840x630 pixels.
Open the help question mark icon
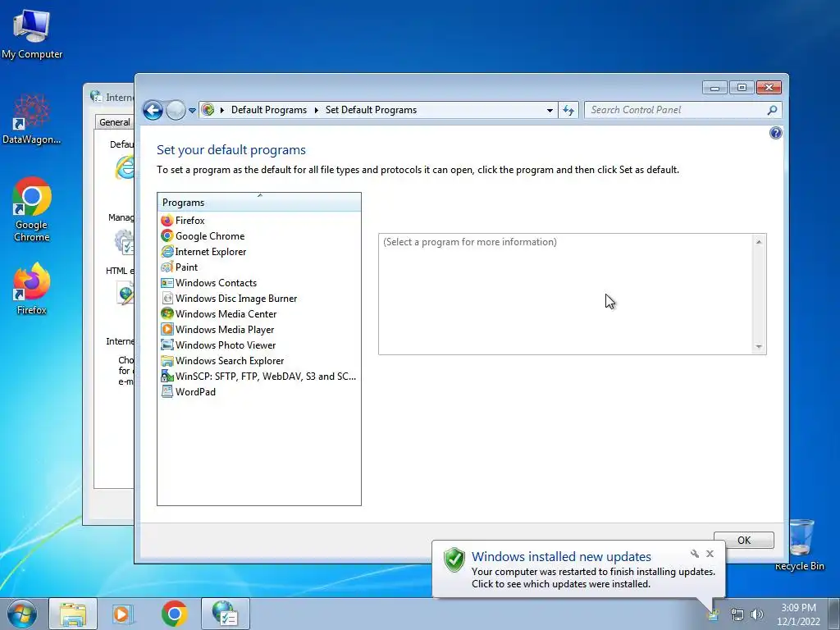[775, 133]
